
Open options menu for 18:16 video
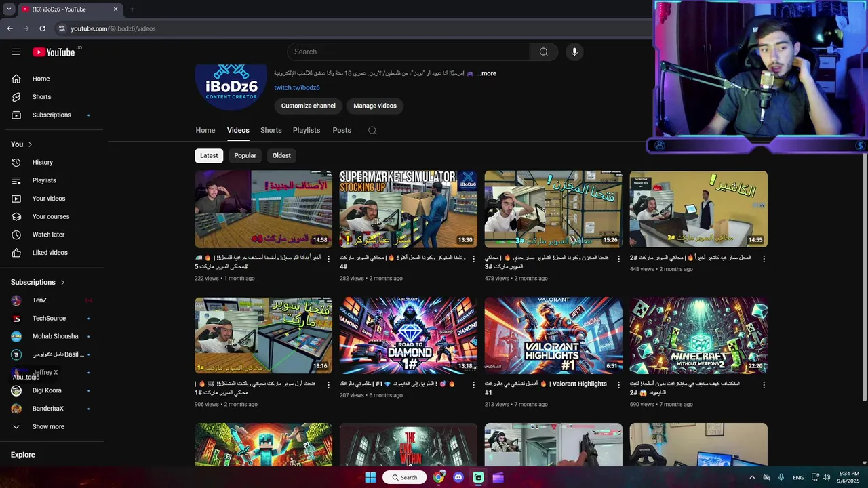[x=329, y=385]
